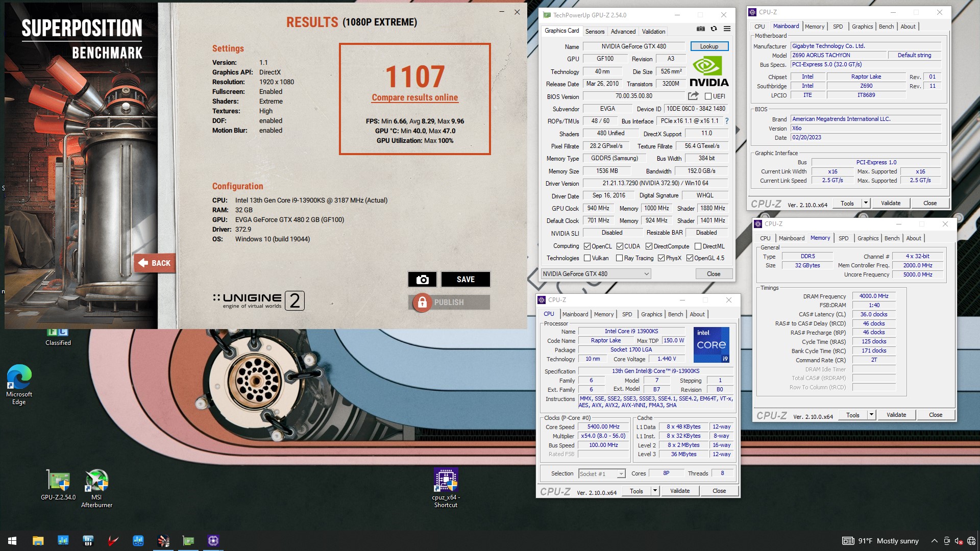
Task: Toggle DirectCompute checkbox in GPU-Z
Action: click(649, 246)
